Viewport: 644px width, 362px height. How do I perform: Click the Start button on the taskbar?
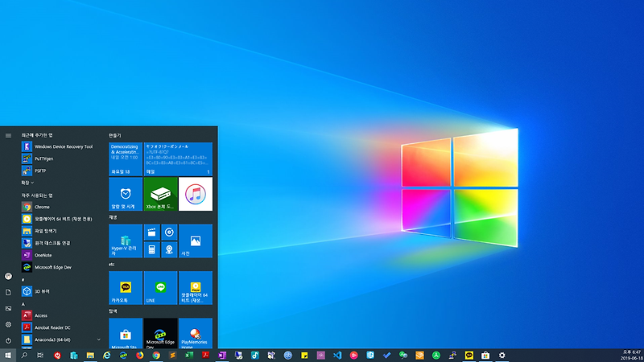(8, 356)
